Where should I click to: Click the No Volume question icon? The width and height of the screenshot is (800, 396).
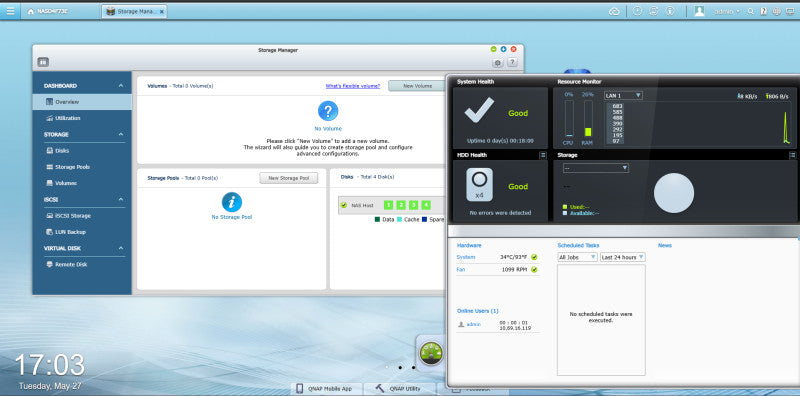[x=328, y=111]
